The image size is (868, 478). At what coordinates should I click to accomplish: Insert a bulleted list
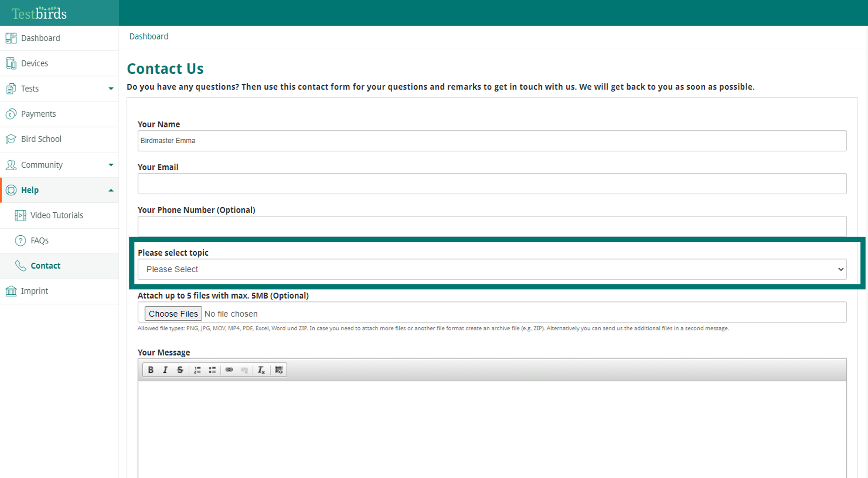[x=212, y=370]
